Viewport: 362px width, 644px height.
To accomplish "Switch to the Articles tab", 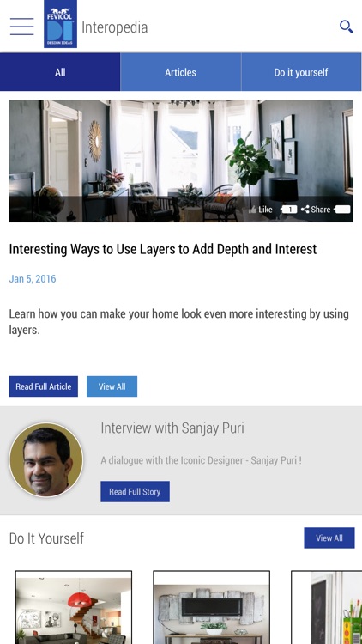I will pos(181,72).
